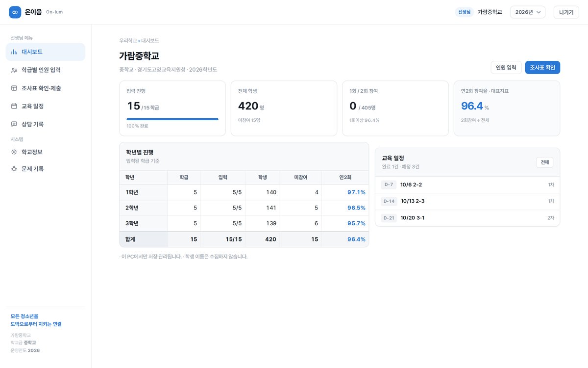
Task: Click the dashboard bar-chart icon
Action: coord(14,52)
